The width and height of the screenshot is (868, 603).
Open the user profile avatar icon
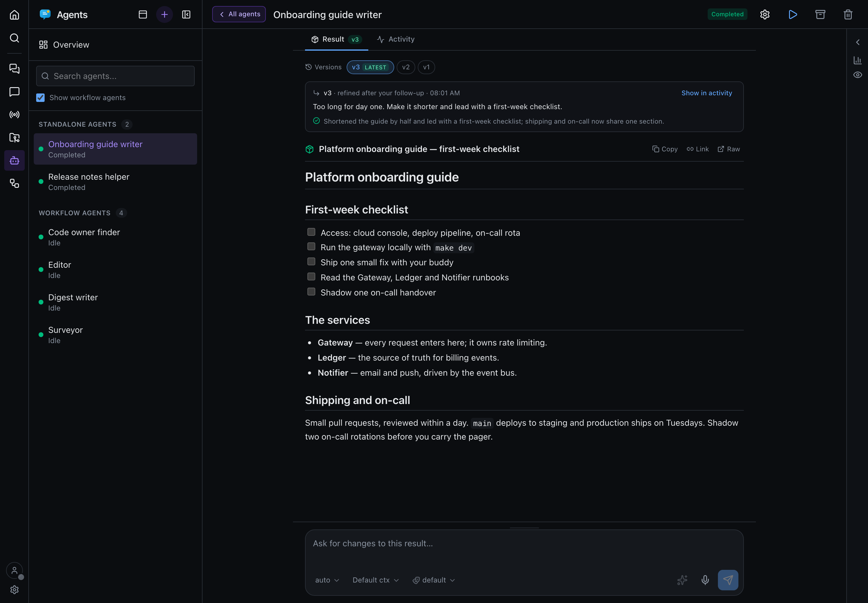pyautogui.click(x=14, y=570)
